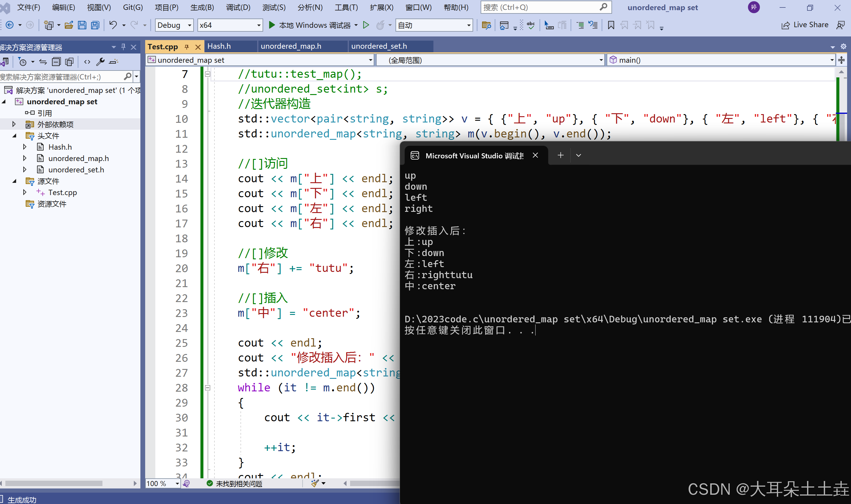Viewport: 851px width, 504px height.
Task: Open the Debug configuration dropdown
Action: (x=174, y=25)
